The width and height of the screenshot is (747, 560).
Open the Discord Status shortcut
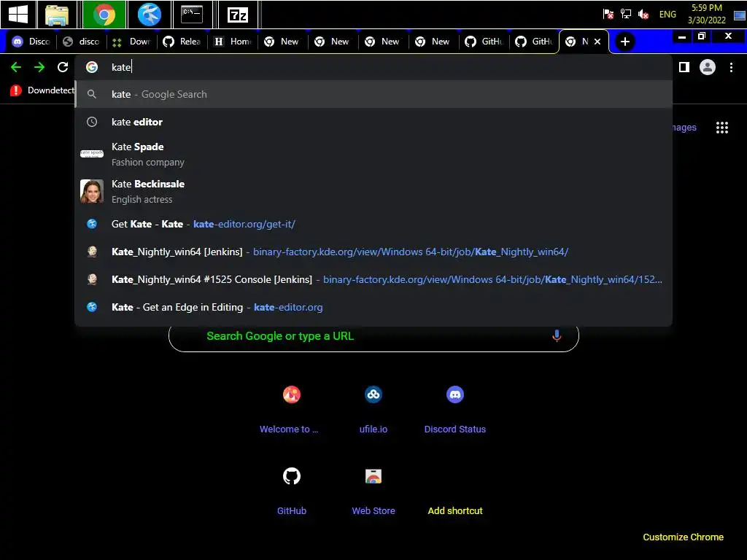[x=455, y=410]
